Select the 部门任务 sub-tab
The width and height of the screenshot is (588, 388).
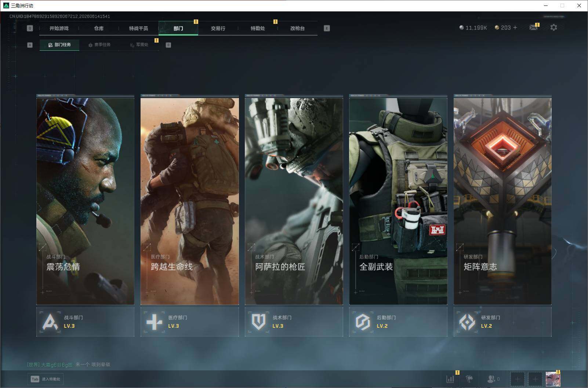[x=59, y=45]
